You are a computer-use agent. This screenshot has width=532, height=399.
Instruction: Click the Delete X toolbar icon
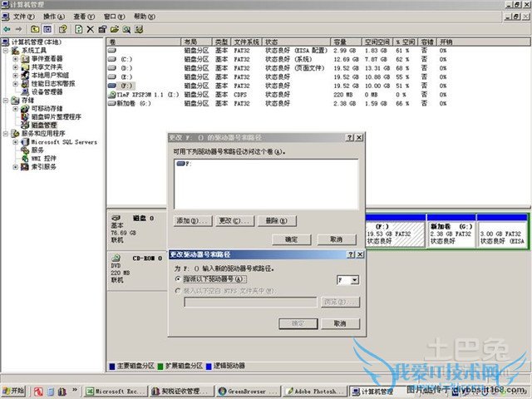[90, 29]
